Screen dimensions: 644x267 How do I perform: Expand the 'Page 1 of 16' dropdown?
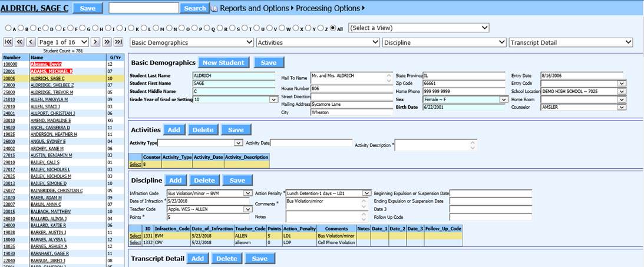[64, 42]
